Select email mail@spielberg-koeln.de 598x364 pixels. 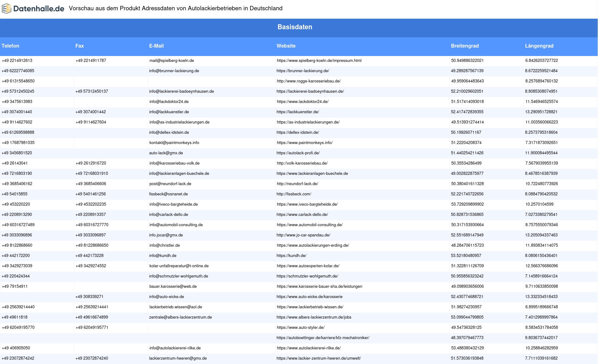point(172,61)
